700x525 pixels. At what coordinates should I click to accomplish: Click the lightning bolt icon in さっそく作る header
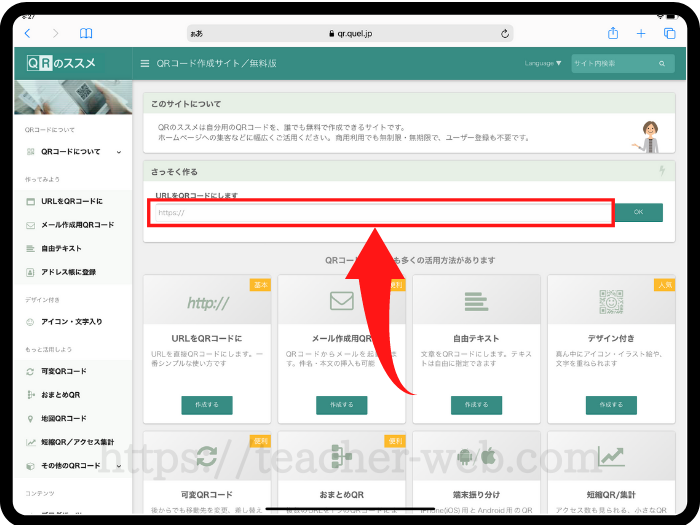[662, 171]
